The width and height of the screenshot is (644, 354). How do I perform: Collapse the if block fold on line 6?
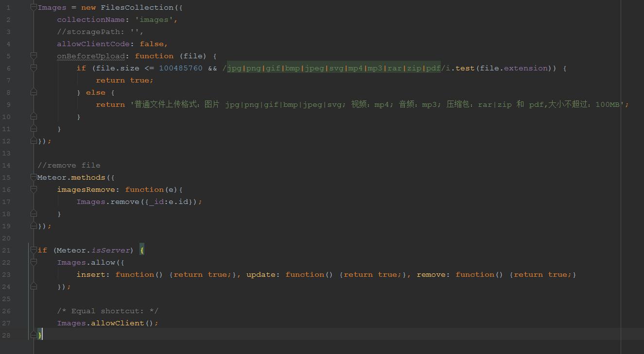[34, 68]
